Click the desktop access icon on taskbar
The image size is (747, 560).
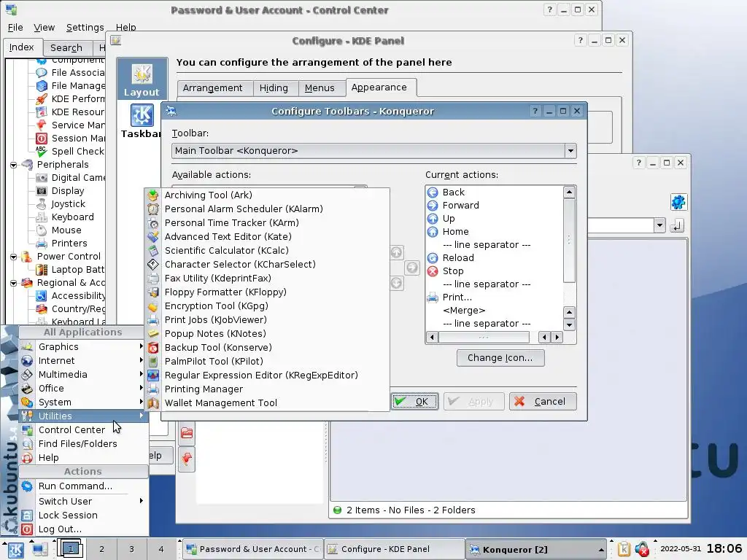(x=39, y=549)
